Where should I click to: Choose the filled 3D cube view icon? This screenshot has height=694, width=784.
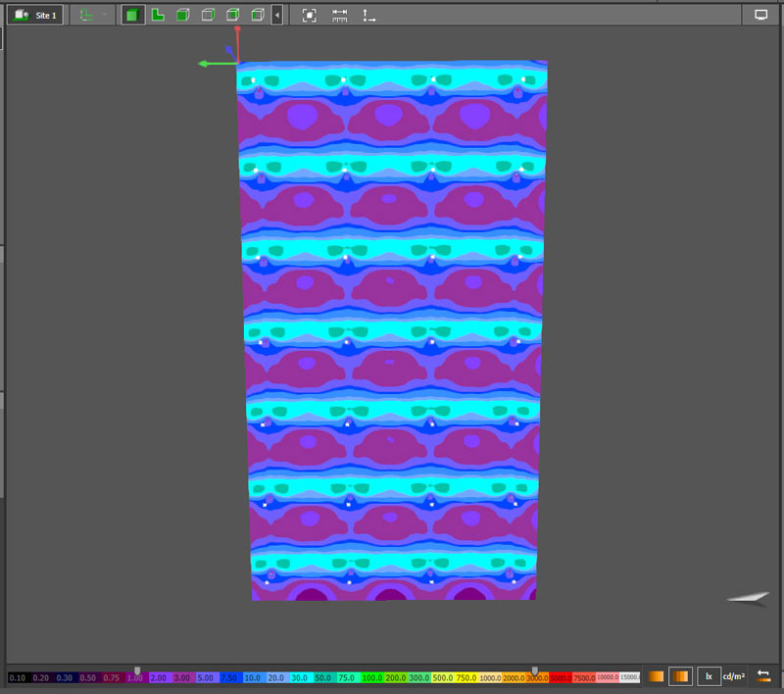tap(182, 15)
